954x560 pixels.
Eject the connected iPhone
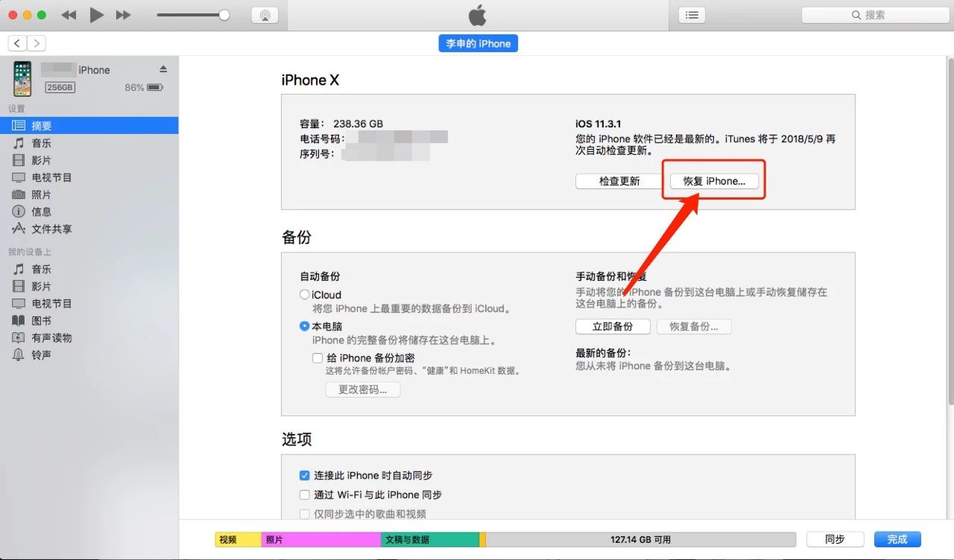pos(163,69)
